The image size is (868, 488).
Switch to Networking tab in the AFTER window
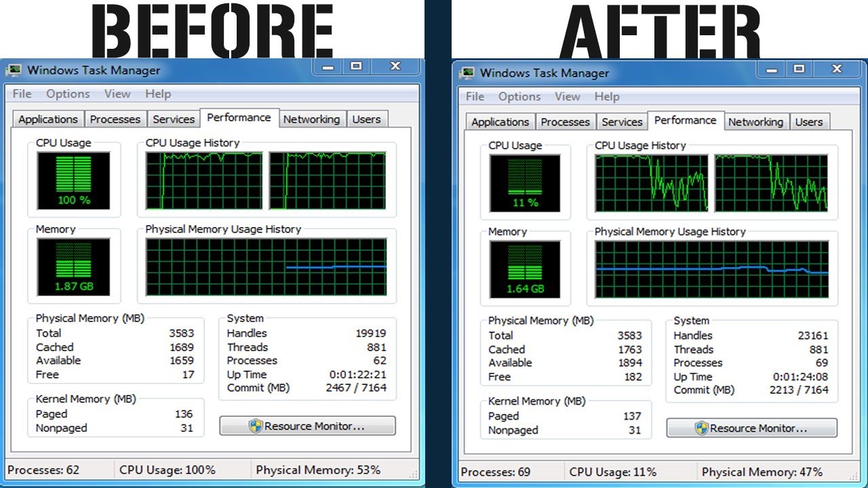[755, 122]
